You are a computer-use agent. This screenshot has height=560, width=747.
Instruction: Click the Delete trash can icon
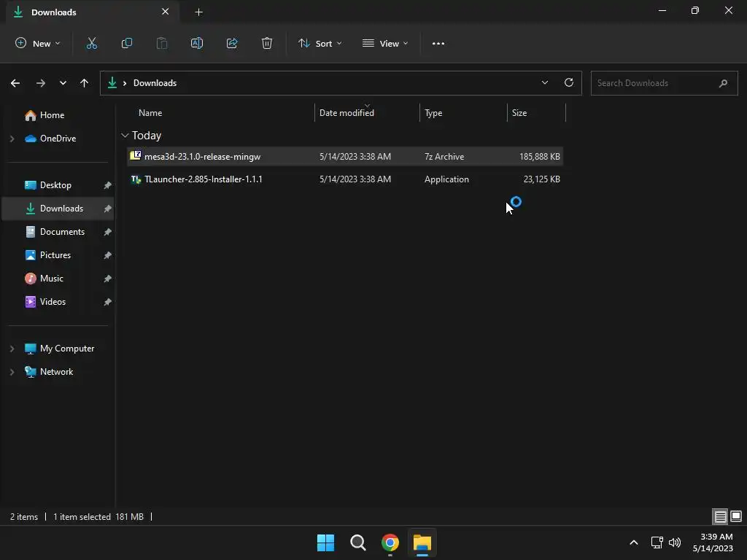coord(267,43)
